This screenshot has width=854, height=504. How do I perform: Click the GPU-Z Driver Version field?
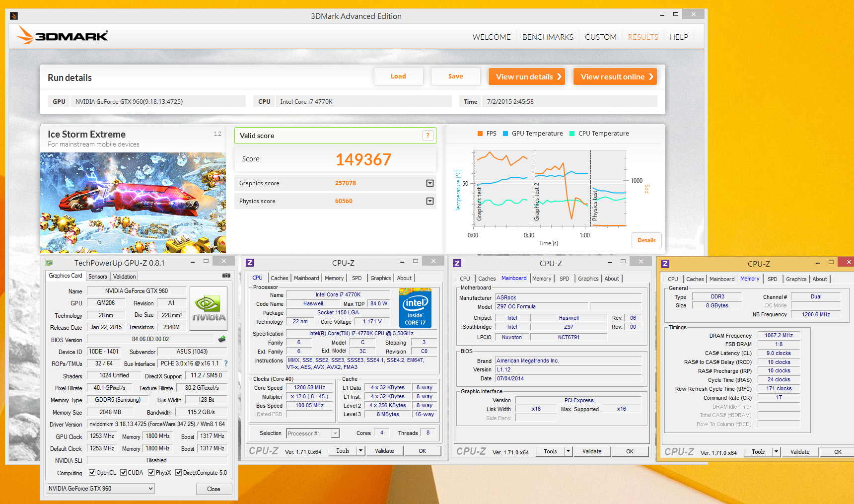[157, 424]
